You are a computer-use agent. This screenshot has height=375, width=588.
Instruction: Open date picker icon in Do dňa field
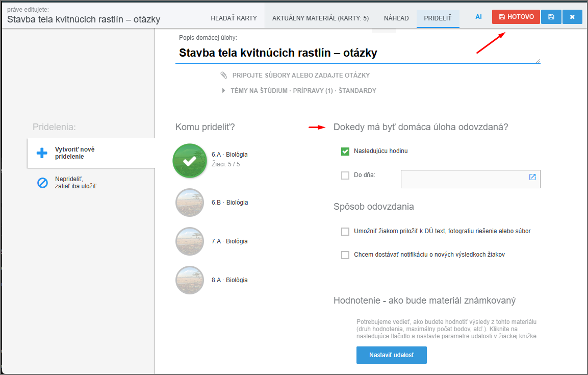532,177
